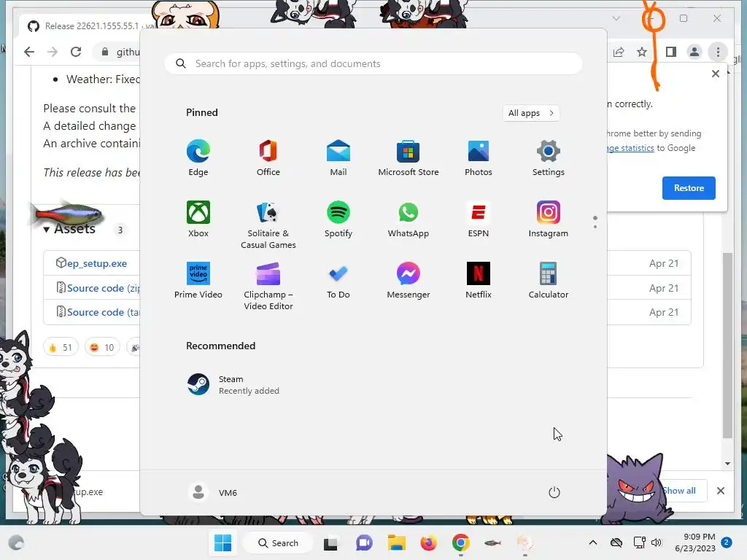This screenshot has height=560, width=747.
Task: Focus the Start menu search box
Action: [x=373, y=63]
